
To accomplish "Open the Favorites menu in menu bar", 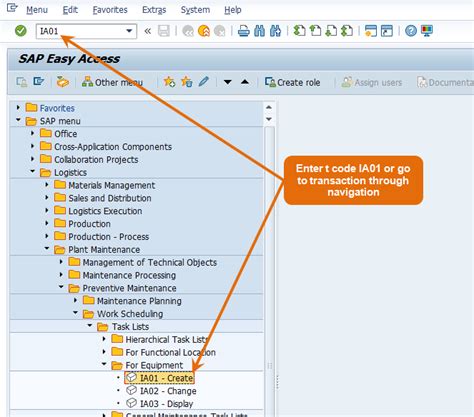I will click(110, 10).
